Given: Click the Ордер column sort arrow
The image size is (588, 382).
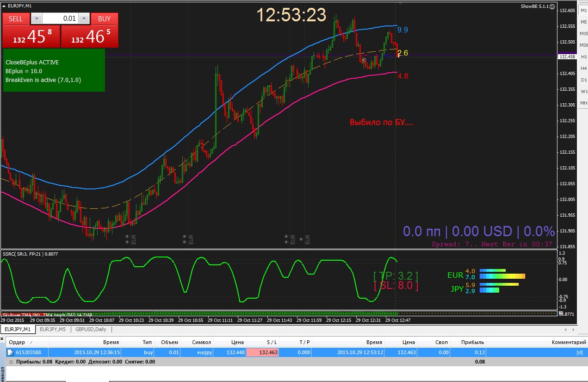Looking at the screenshot, I should tap(31, 342).
